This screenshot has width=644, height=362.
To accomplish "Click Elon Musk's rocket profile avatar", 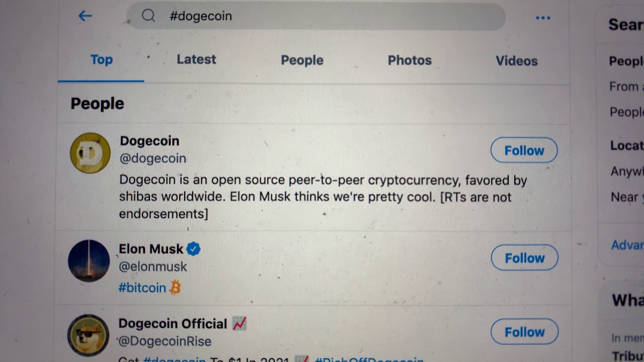I will click(89, 260).
